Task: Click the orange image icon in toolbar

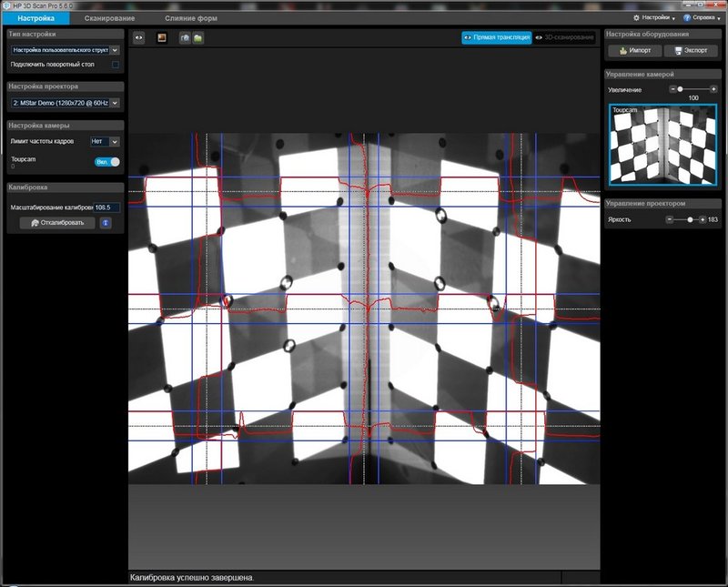Action: (163, 38)
